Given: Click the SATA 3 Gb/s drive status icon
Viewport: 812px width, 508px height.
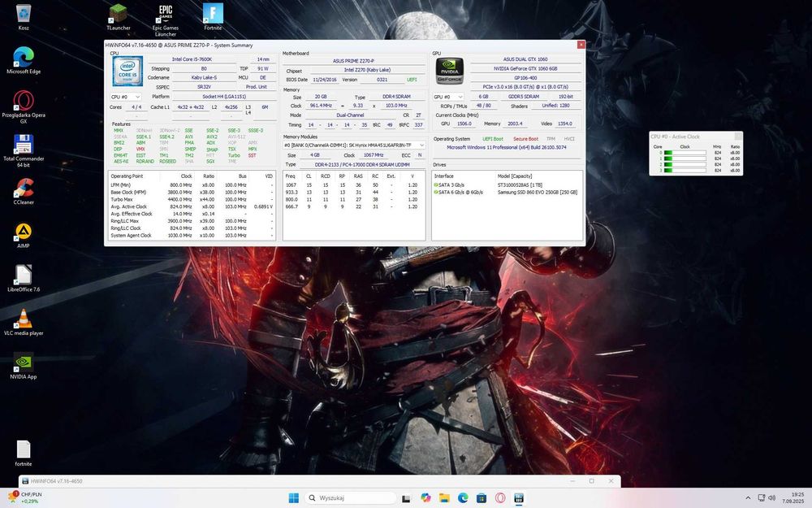Looking at the screenshot, I should (x=436, y=185).
